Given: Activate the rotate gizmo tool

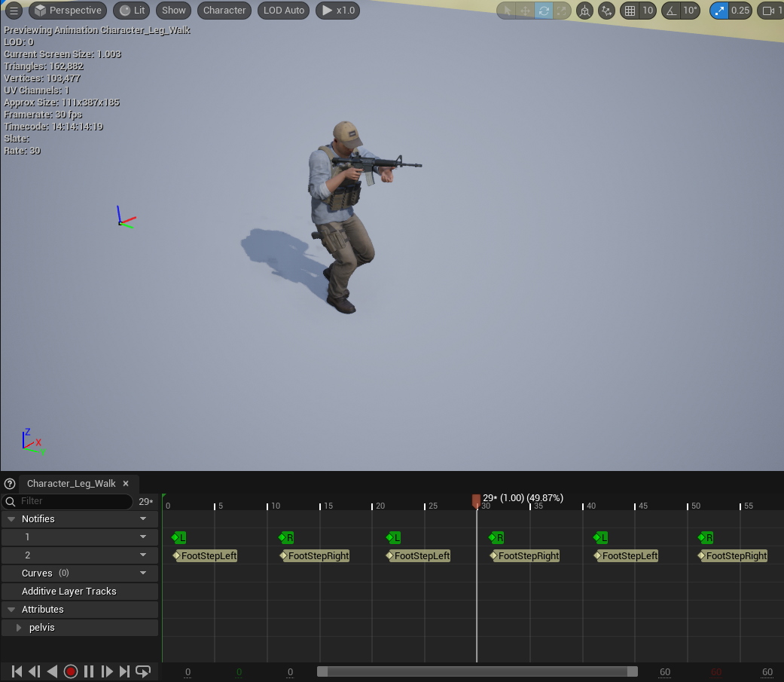Looking at the screenshot, I should [x=544, y=11].
